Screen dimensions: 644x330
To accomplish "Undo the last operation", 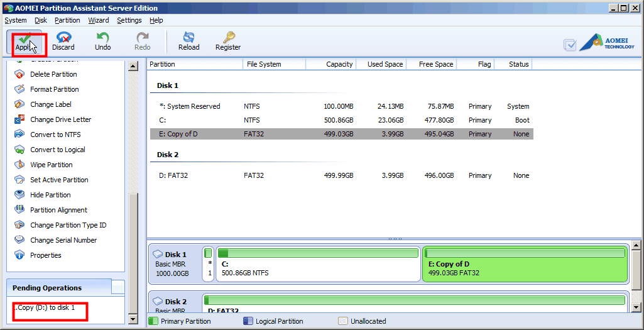I will 102,42.
